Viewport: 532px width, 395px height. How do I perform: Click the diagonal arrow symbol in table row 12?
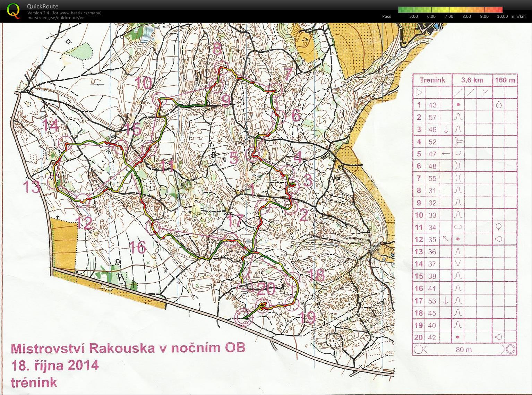(x=446, y=239)
